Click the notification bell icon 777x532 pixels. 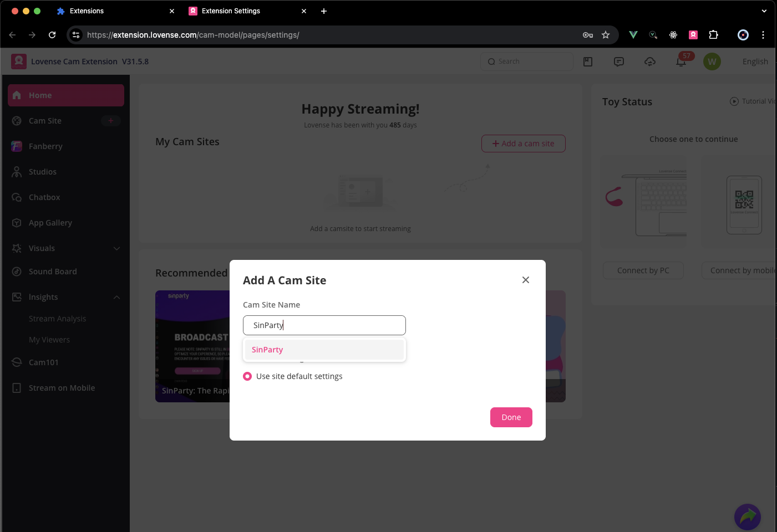(x=681, y=62)
